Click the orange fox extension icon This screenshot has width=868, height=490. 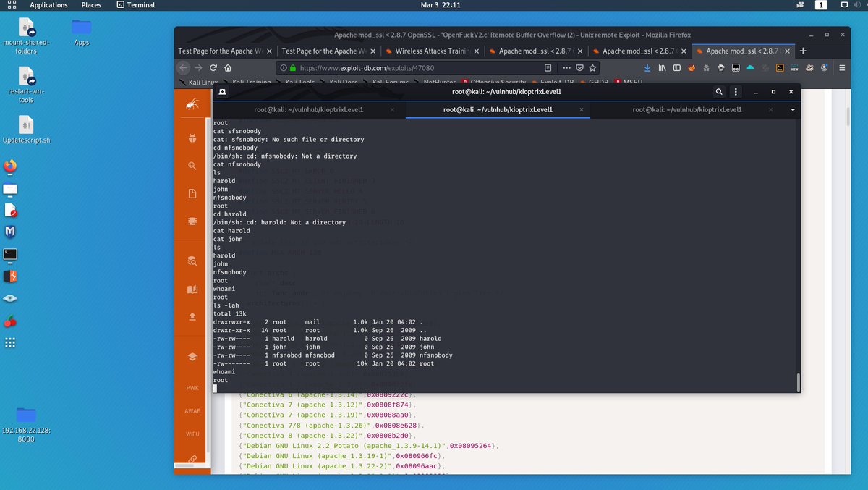coord(692,67)
